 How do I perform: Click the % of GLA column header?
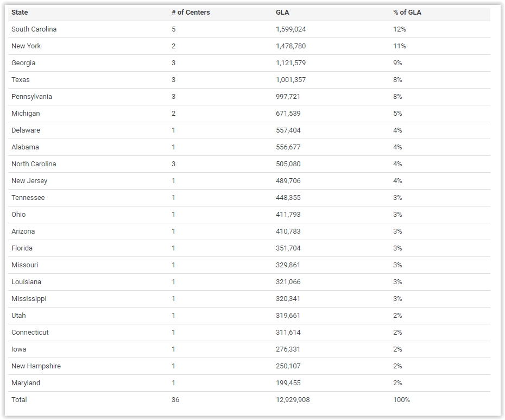[407, 12]
